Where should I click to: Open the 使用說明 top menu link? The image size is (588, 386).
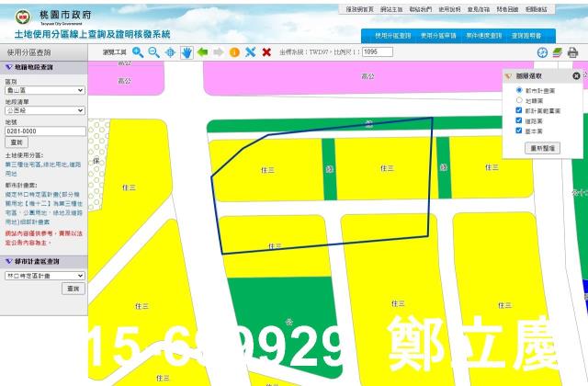coord(450,8)
